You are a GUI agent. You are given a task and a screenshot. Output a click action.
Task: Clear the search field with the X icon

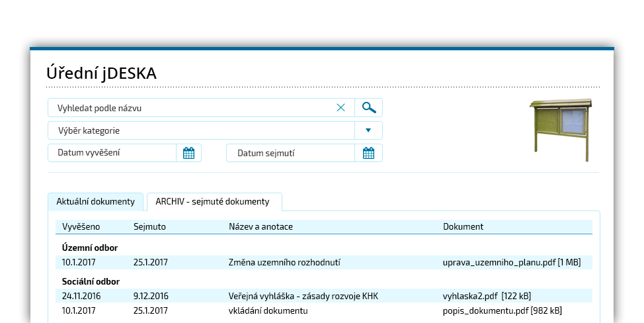click(341, 108)
